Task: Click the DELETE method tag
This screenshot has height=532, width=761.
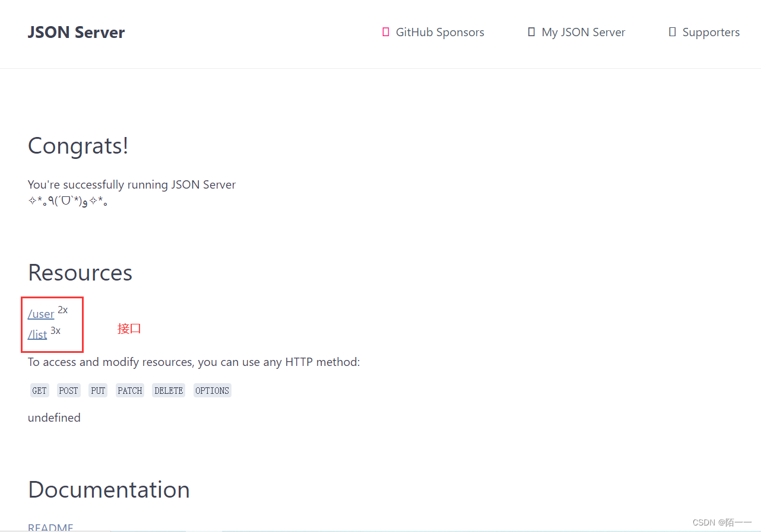Action: (169, 390)
